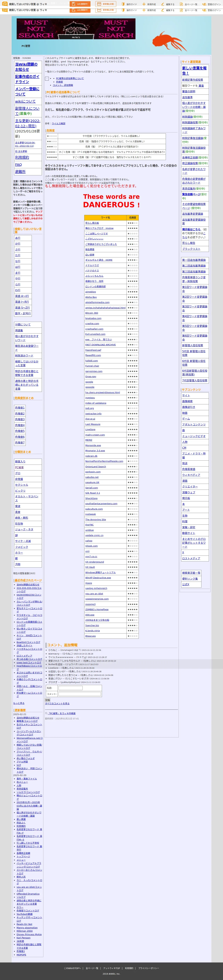Open プライバシーポリシー footer link

148,968
